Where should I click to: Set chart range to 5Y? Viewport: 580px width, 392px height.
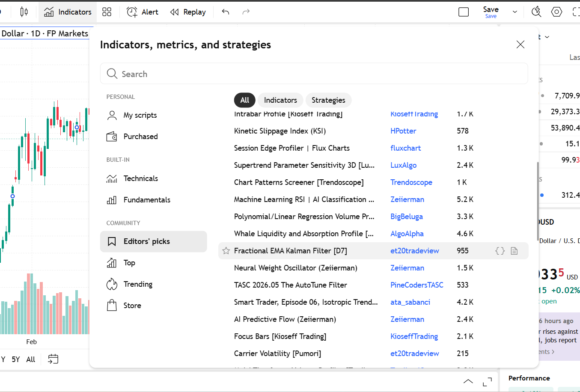coord(16,359)
